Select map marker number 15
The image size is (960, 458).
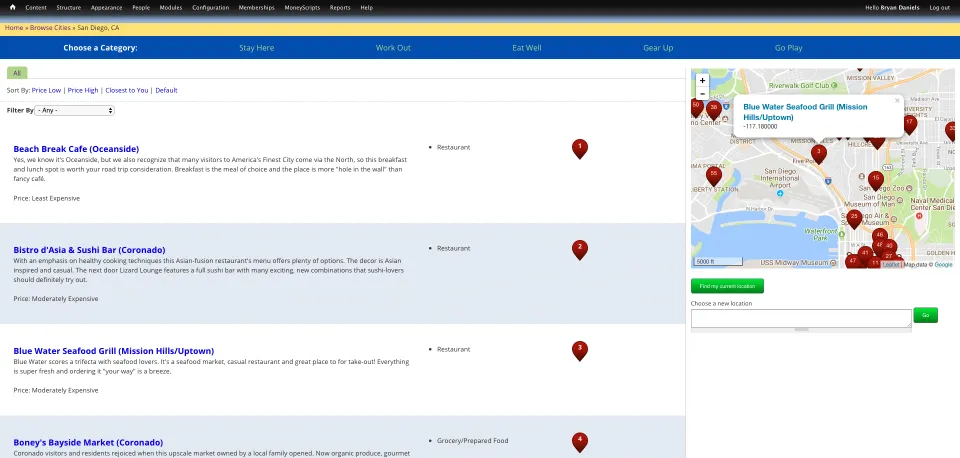876,180
